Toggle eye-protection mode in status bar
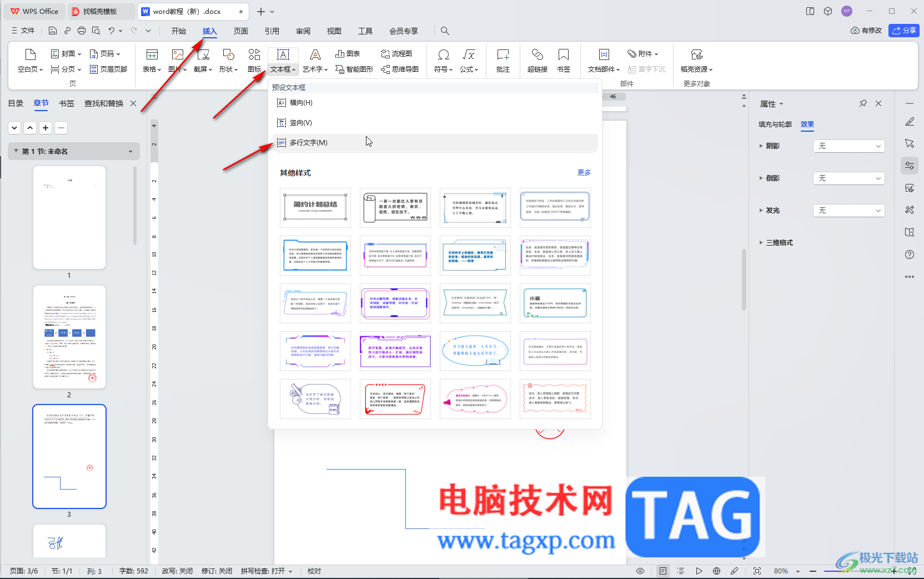The image size is (924, 579). pos(640,571)
